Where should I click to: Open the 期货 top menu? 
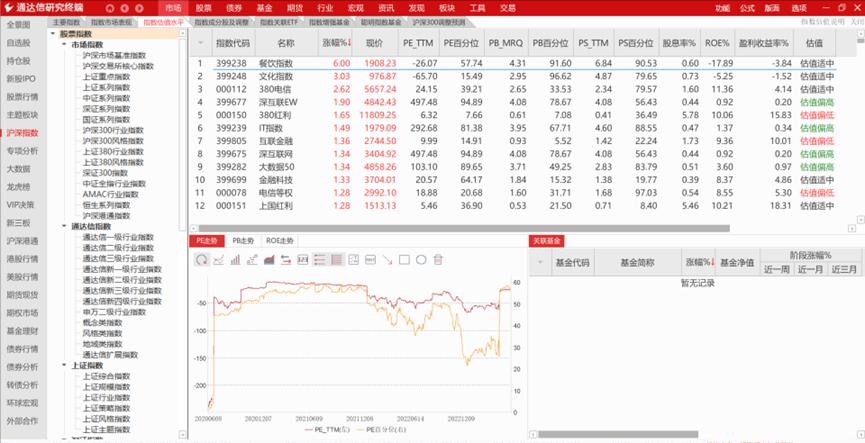[295, 8]
